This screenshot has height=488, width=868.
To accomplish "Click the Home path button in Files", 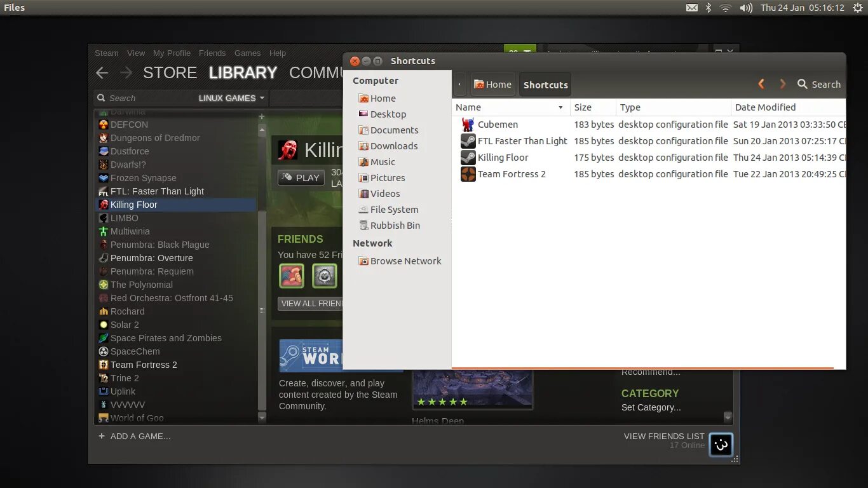I will (492, 85).
